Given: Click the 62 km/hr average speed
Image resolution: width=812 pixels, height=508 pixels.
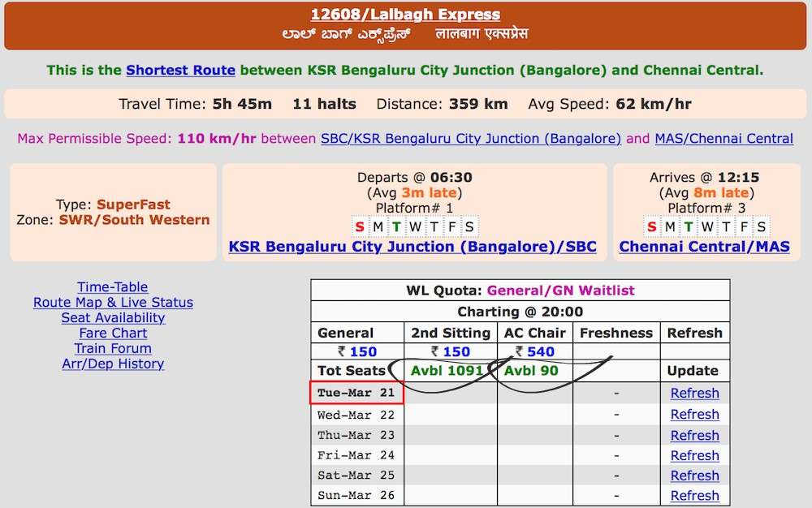Looking at the screenshot, I should coord(654,104).
